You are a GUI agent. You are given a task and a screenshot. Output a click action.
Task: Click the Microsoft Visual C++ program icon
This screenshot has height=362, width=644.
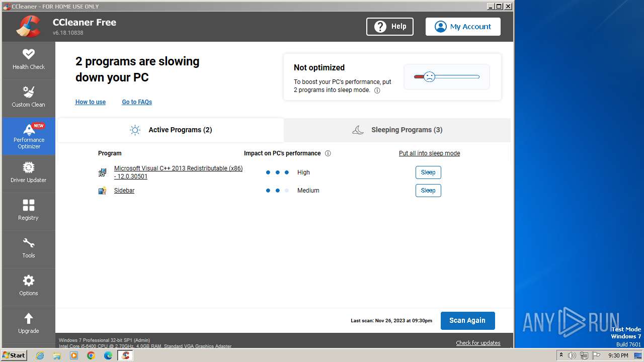coord(102,172)
